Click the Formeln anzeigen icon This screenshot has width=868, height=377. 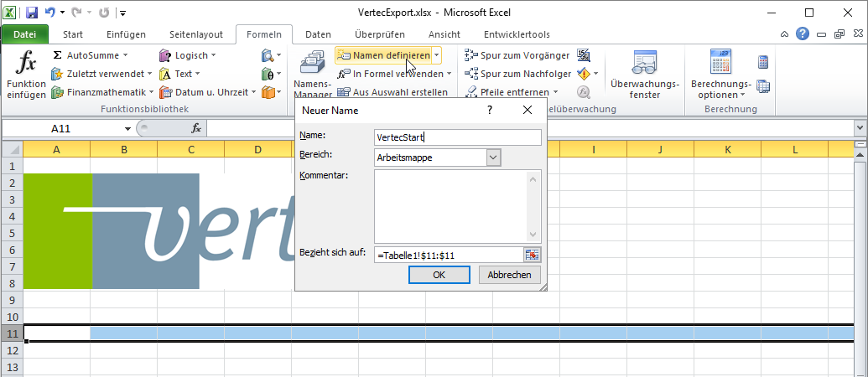tap(584, 56)
